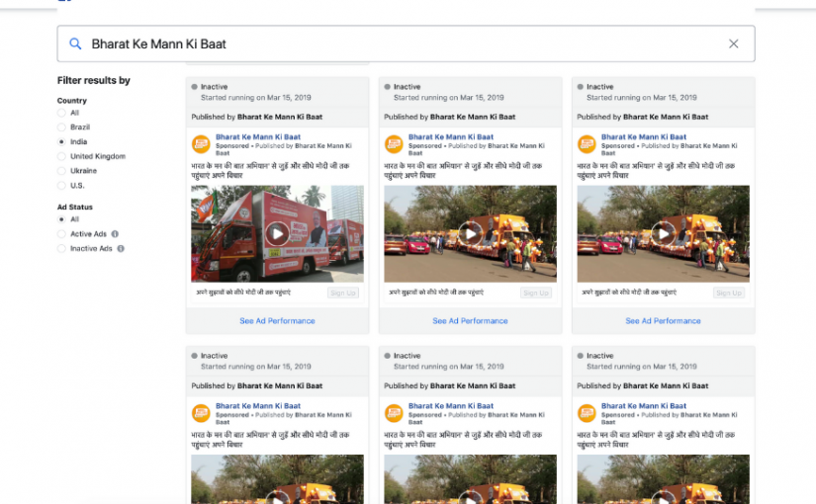Click Sign Up in top-row middle ad

point(536,293)
